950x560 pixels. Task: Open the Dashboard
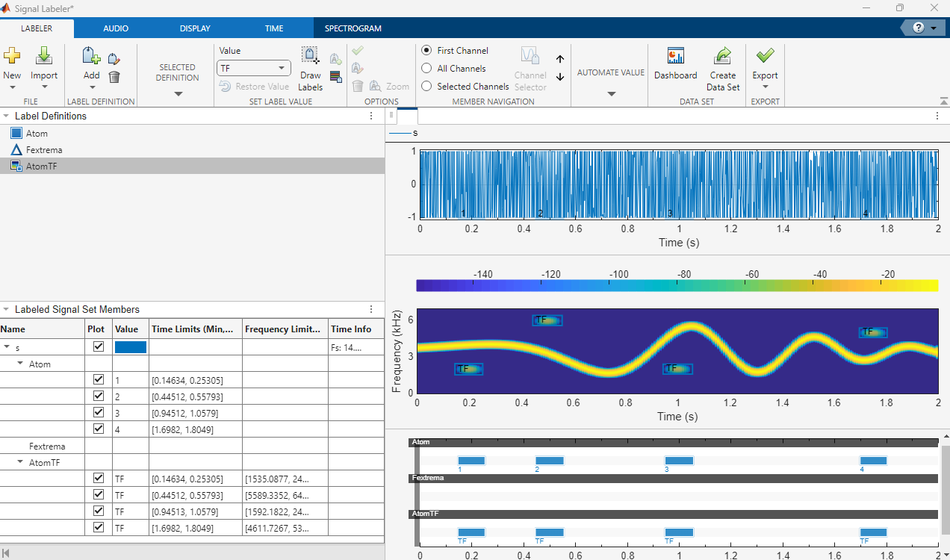pos(675,57)
